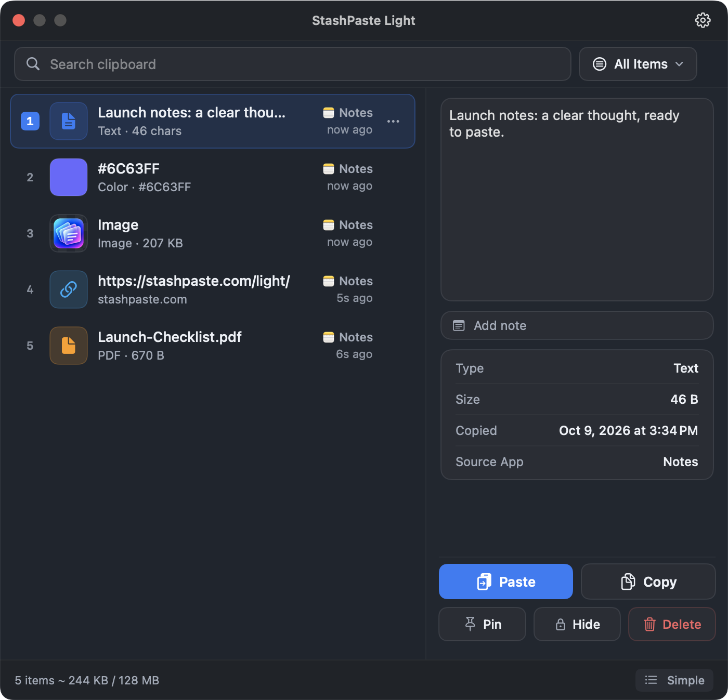Image resolution: width=728 pixels, height=700 pixels.
Task: Click the Notes app icon on Launch notes row
Action: pos(329,113)
